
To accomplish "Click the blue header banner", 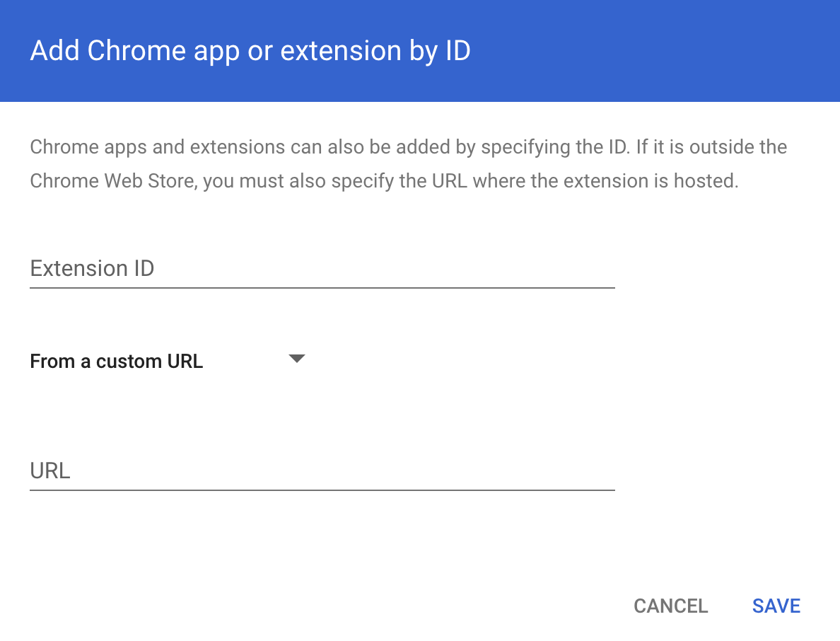I will tap(420, 50).
